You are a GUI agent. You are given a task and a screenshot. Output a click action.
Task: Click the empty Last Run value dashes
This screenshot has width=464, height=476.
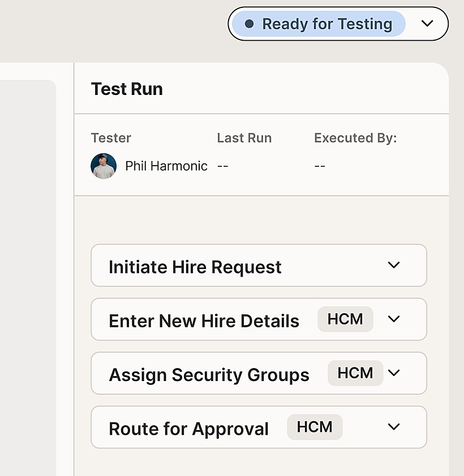pos(222,166)
